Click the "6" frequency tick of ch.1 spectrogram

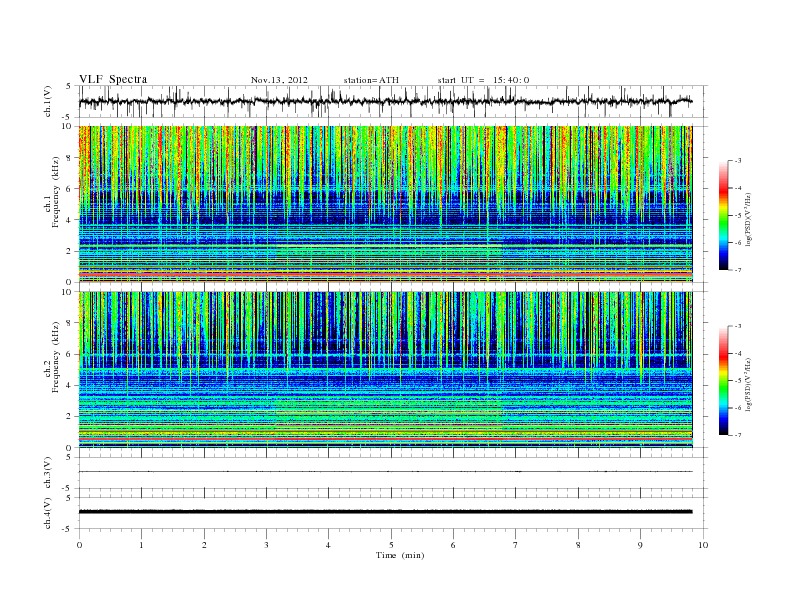point(69,189)
